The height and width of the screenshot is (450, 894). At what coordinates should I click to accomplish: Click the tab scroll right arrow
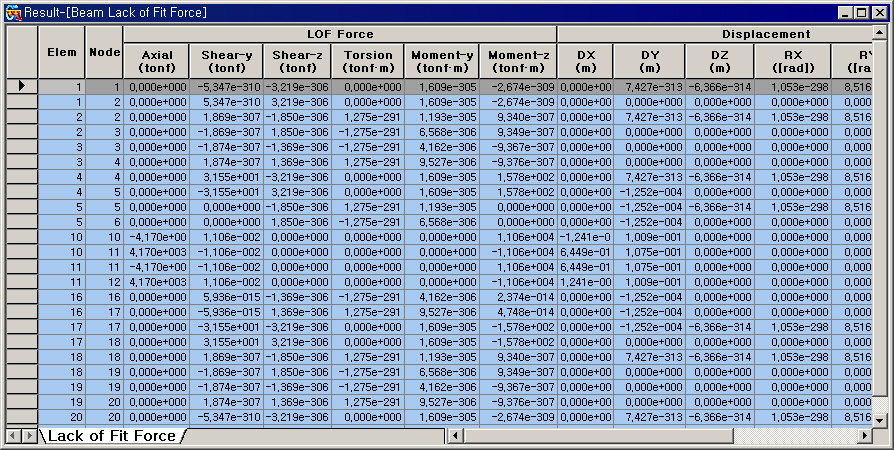[x=27, y=436]
